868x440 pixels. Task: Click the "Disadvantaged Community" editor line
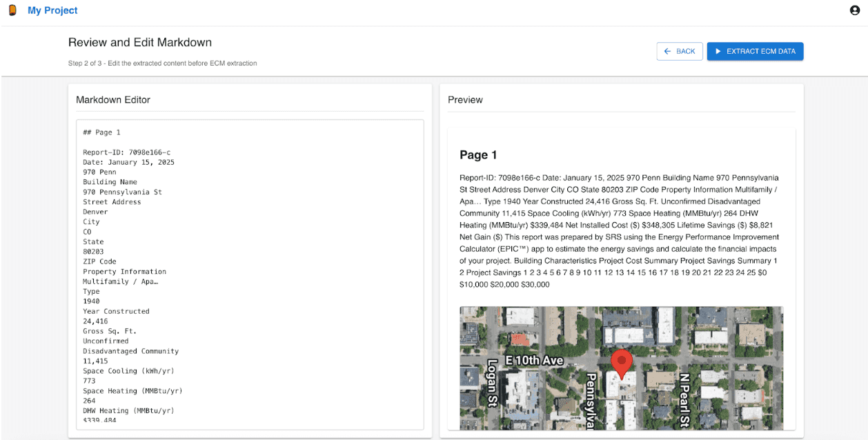[130, 351]
